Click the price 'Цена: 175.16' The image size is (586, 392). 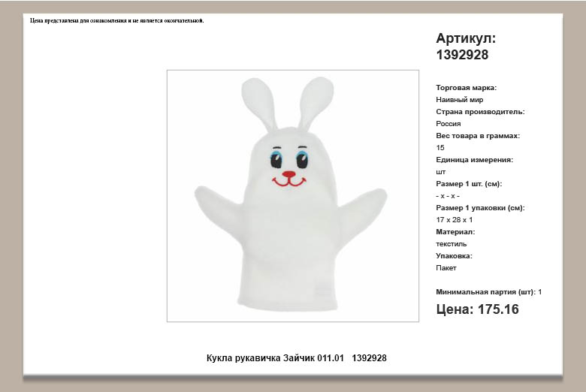[477, 309]
